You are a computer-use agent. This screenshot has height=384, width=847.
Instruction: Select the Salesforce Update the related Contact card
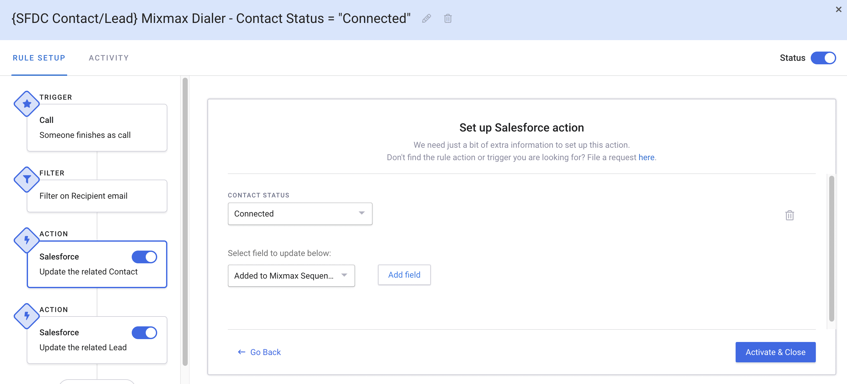[97, 264]
